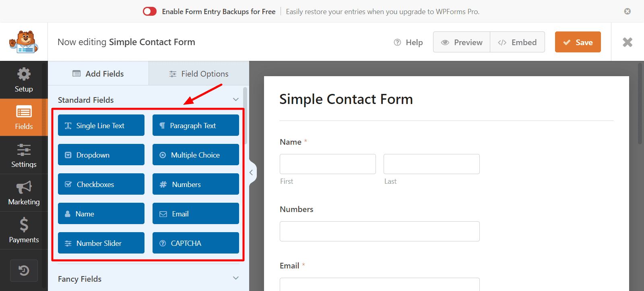Dismiss the backup notice banner
The height and width of the screenshot is (291, 644).
(627, 11)
